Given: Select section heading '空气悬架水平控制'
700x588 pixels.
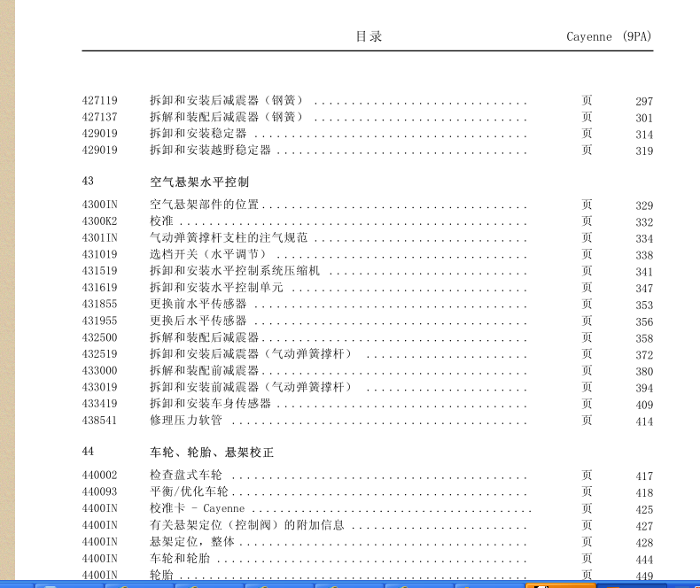Looking at the screenshot, I should click(199, 182).
